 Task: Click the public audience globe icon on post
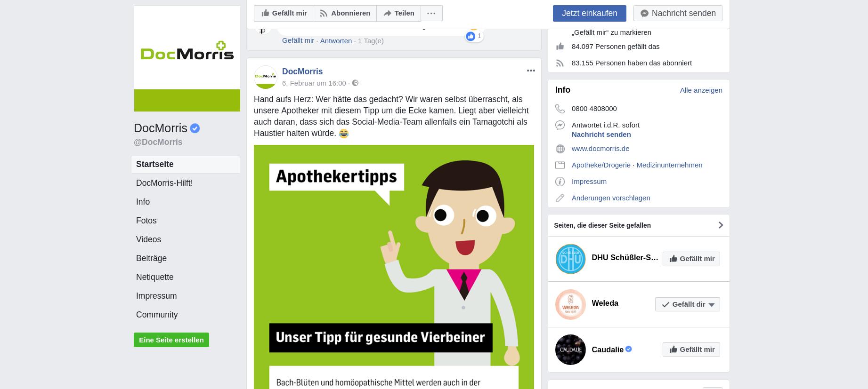355,83
